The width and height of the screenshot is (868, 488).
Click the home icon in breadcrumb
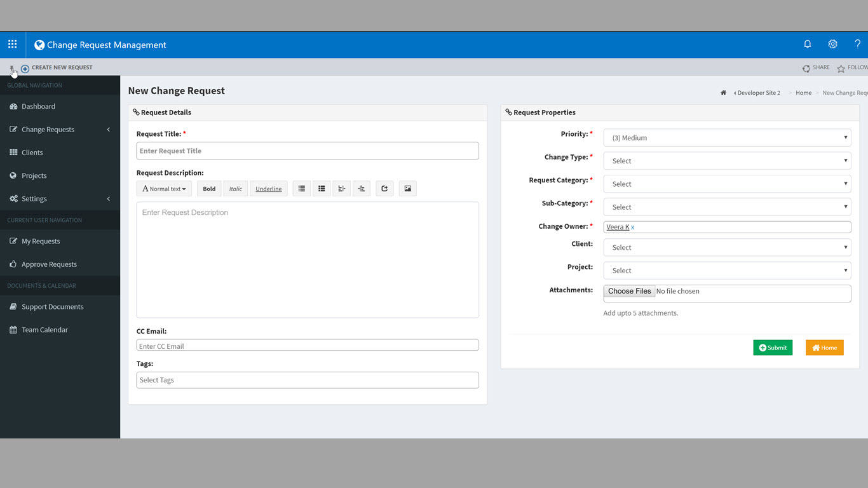coord(723,93)
